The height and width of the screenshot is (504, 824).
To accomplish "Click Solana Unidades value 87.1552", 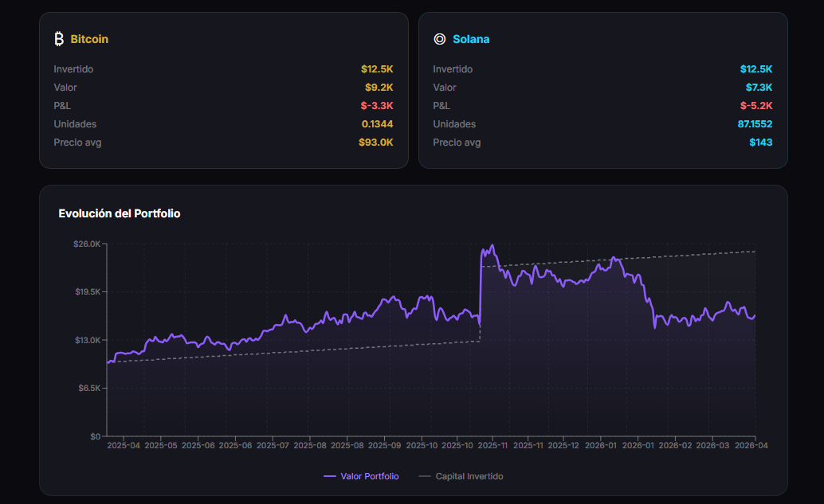I will (755, 124).
